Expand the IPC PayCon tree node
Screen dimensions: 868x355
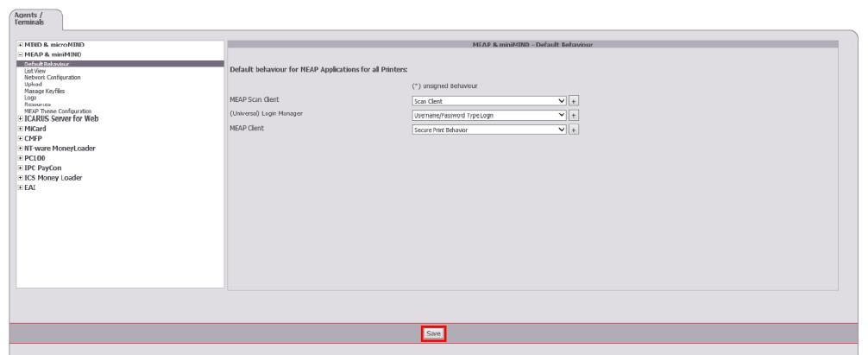click(x=21, y=168)
